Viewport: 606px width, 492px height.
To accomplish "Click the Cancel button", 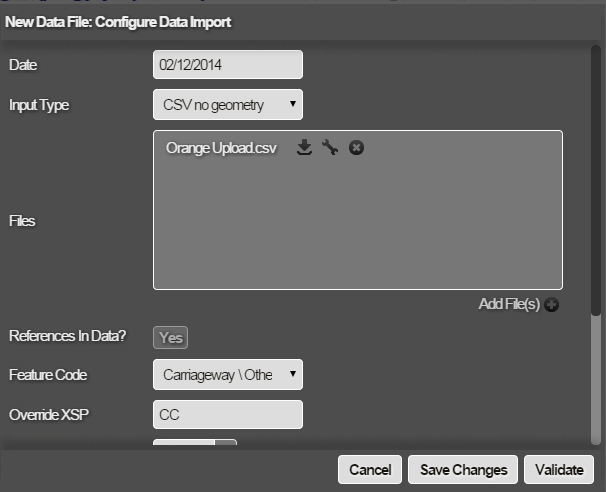I will pyautogui.click(x=370, y=470).
